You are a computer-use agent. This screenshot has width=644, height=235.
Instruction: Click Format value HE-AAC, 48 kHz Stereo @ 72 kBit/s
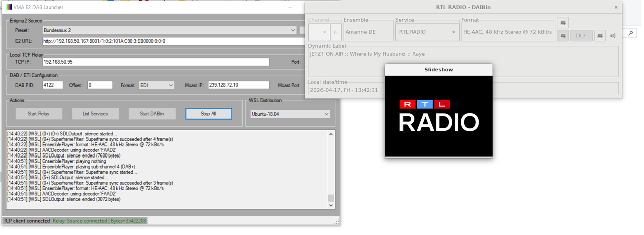pos(508,32)
